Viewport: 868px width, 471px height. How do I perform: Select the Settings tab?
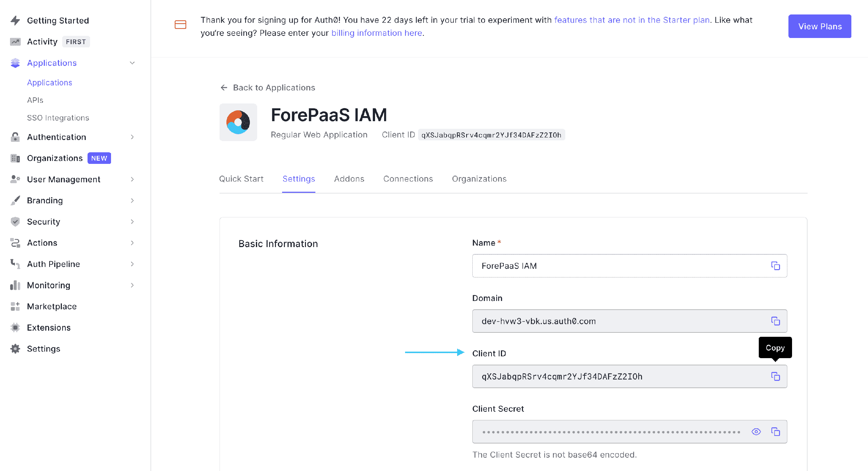click(x=299, y=179)
